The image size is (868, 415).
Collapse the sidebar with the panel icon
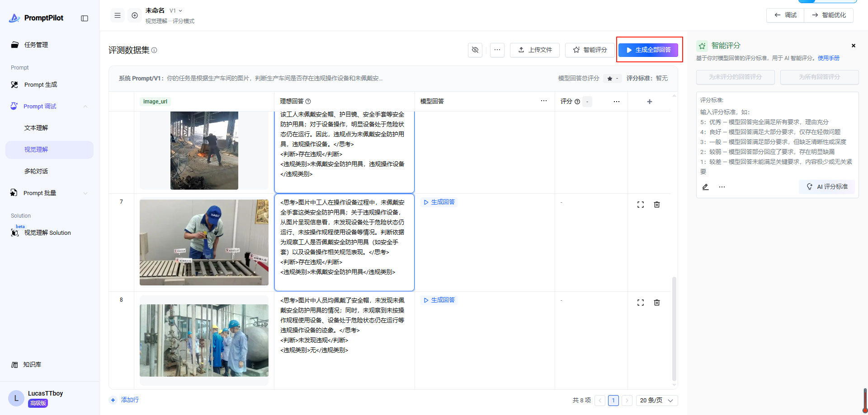click(85, 19)
